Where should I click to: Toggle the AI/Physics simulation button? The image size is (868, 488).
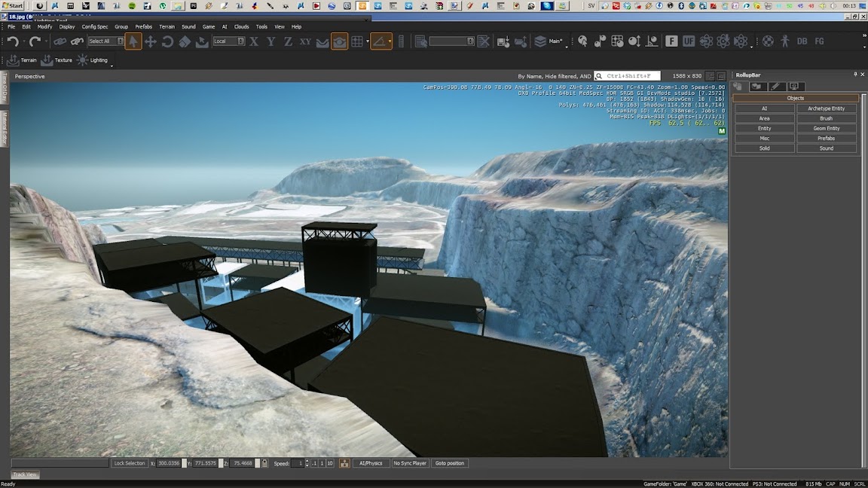(371, 463)
